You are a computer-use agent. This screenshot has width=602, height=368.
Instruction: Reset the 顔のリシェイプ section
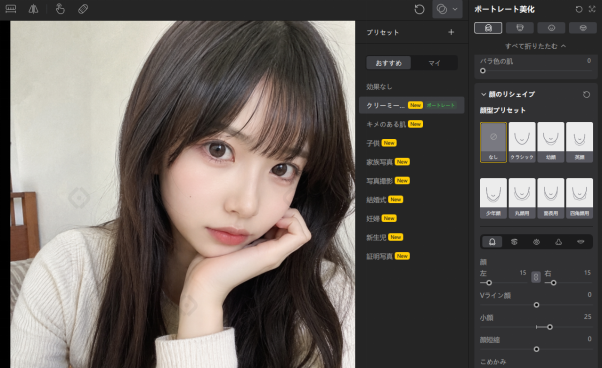586,94
